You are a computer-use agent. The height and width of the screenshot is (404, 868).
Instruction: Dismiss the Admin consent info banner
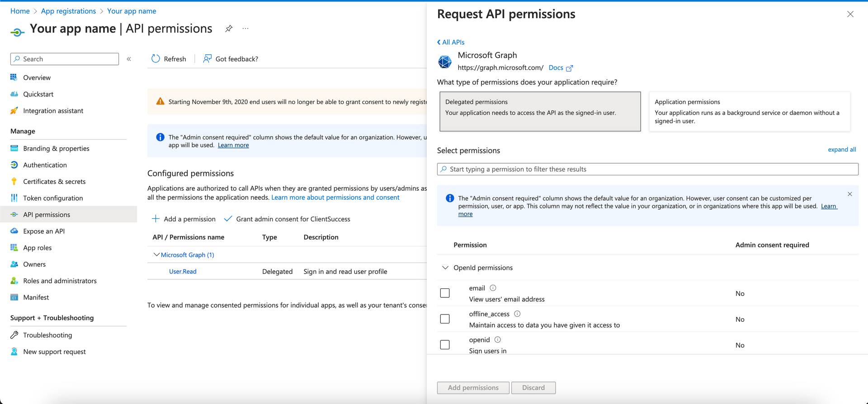[x=850, y=194]
